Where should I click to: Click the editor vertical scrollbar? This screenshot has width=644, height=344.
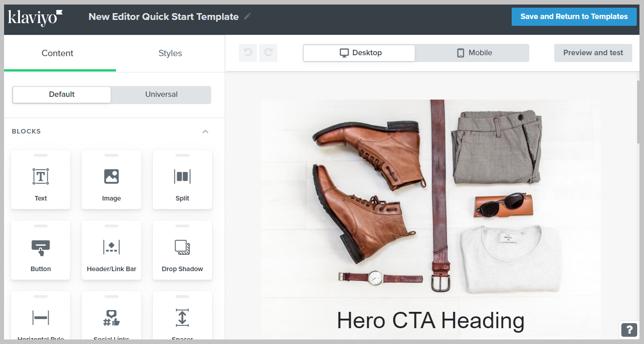[638, 112]
